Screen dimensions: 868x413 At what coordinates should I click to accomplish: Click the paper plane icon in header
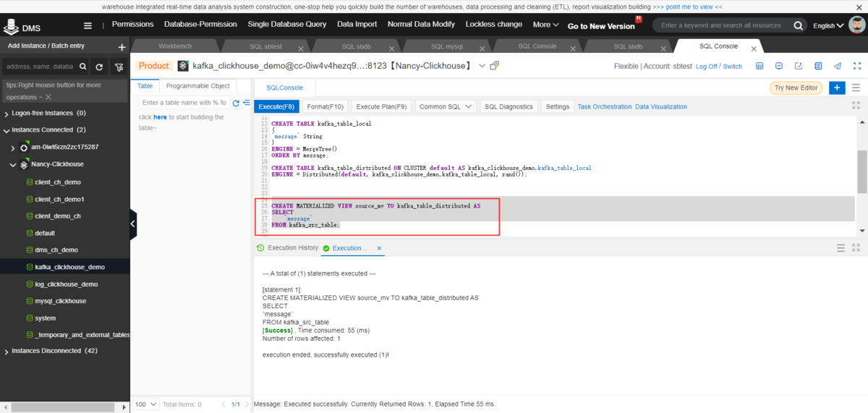(x=838, y=66)
